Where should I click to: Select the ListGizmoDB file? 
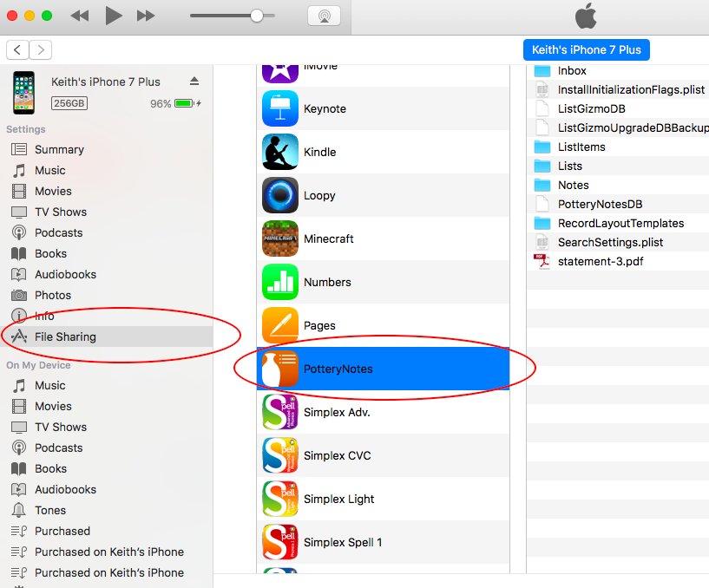(x=618, y=109)
